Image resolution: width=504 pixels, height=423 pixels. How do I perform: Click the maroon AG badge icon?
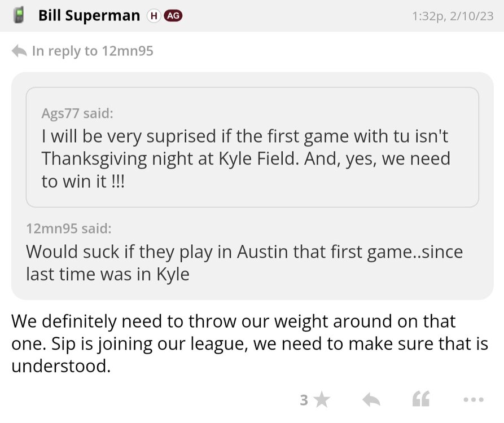[173, 16]
